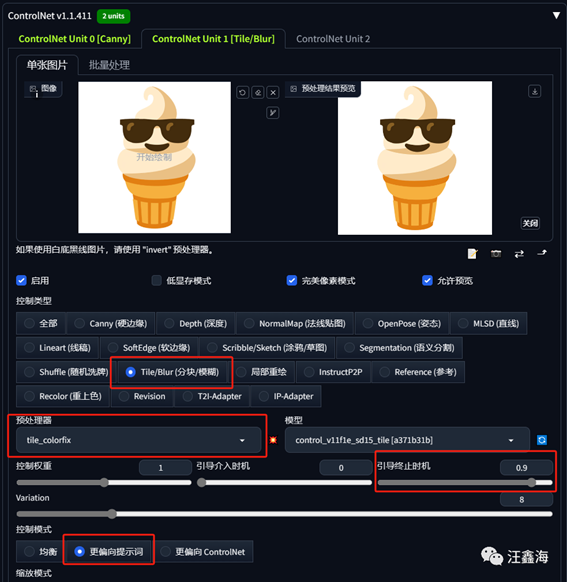This screenshot has height=582, width=567.
Task: Refresh the model list icon
Action: coord(542,440)
